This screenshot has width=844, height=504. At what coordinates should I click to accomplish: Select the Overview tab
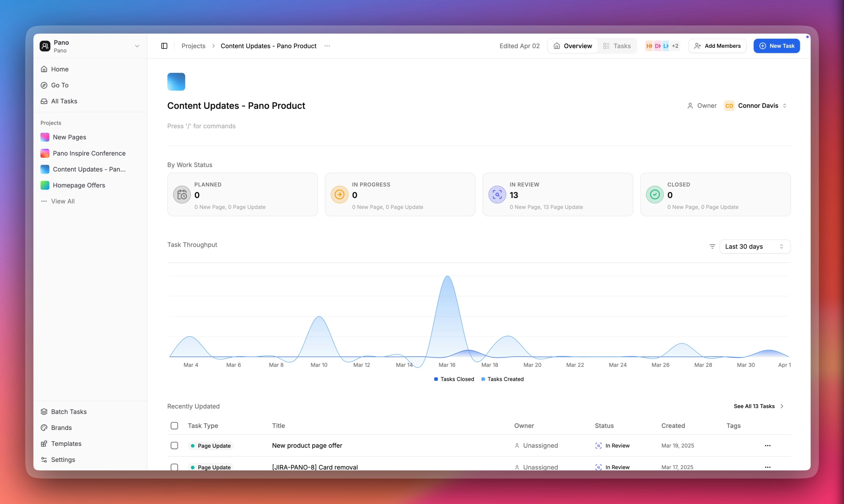pyautogui.click(x=573, y=46)
